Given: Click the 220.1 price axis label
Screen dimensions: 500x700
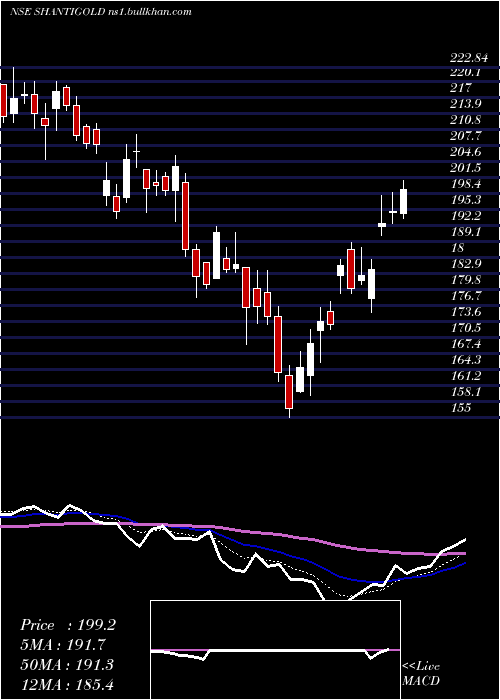Looking at the screenshot, I should tap(467, 72).
